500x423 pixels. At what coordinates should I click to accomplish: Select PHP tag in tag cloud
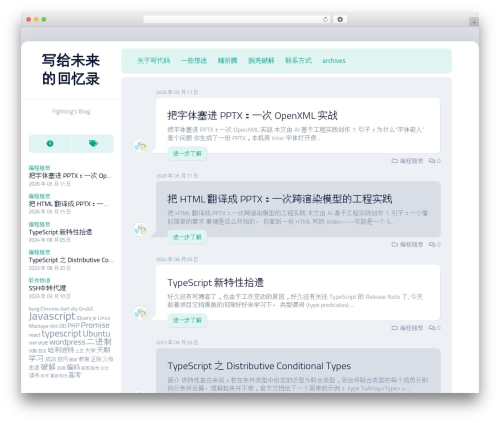(73, 326)
